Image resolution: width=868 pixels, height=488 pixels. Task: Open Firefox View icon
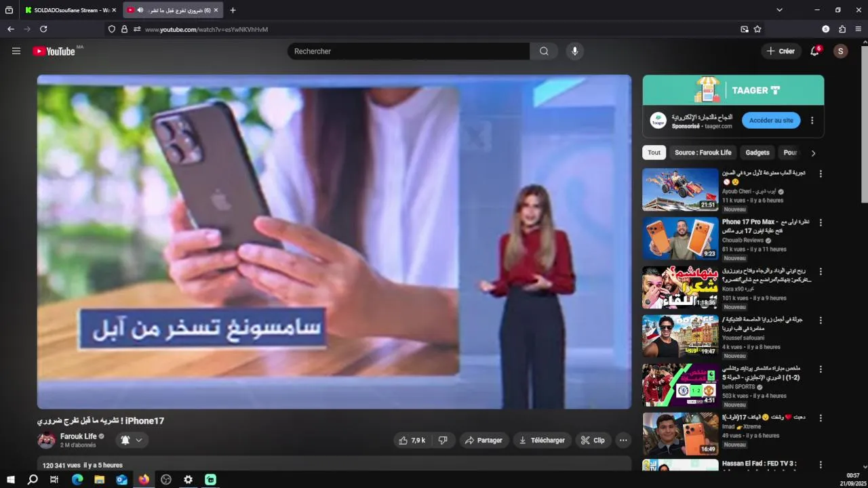[x=9, y=10]
